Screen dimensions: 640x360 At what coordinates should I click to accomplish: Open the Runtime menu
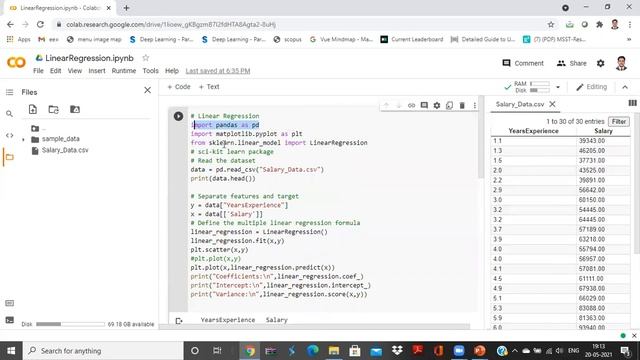[x=124, y=71]
